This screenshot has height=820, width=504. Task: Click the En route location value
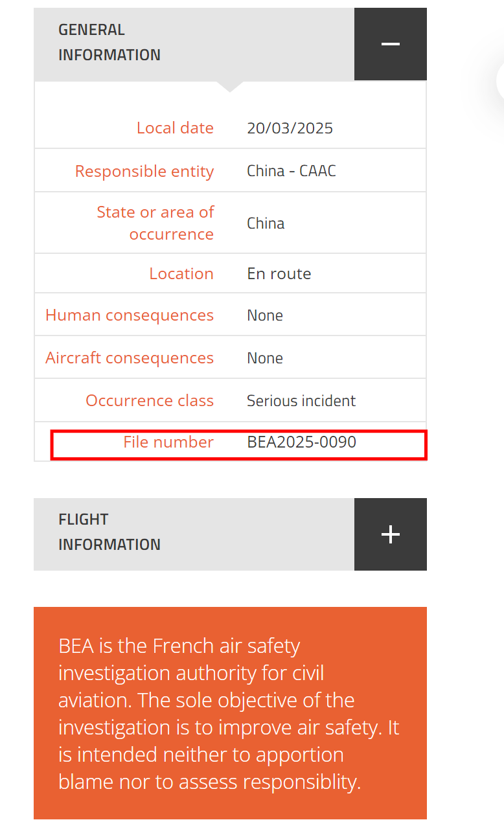point(279,273)
